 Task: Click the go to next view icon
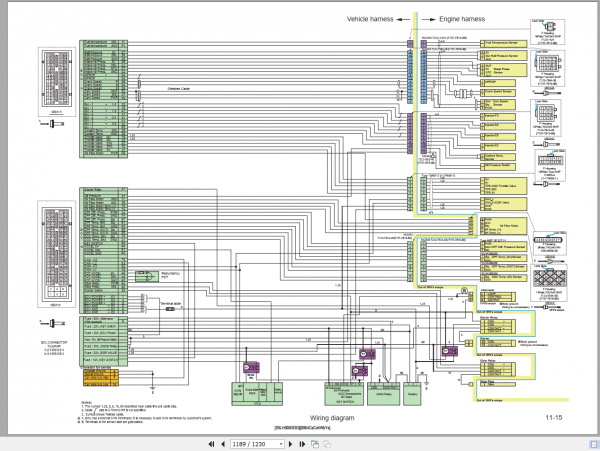click(327, 444)
